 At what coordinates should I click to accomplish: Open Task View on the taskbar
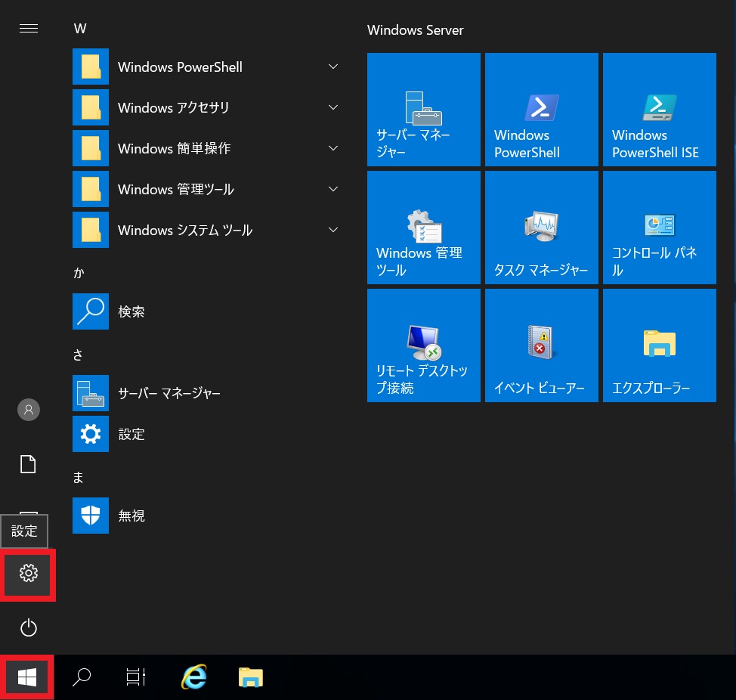pyautogui.click(x=136, y=677)
